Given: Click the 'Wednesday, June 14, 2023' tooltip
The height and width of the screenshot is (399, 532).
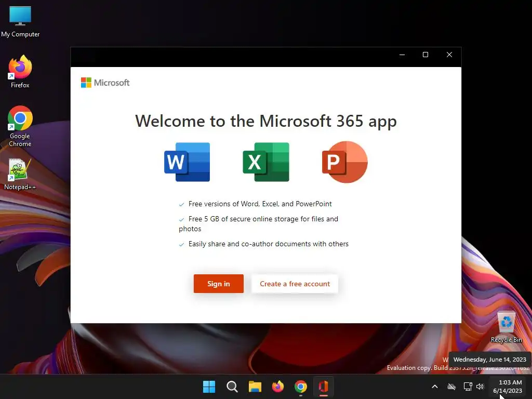Looking at the screenshot, I should pos(489,360).
